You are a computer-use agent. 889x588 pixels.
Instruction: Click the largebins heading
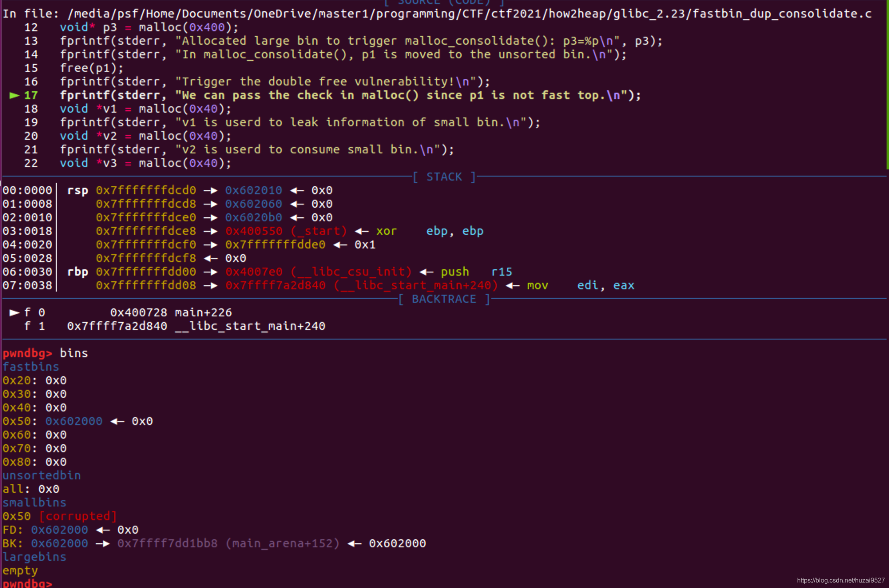point(34,557)
